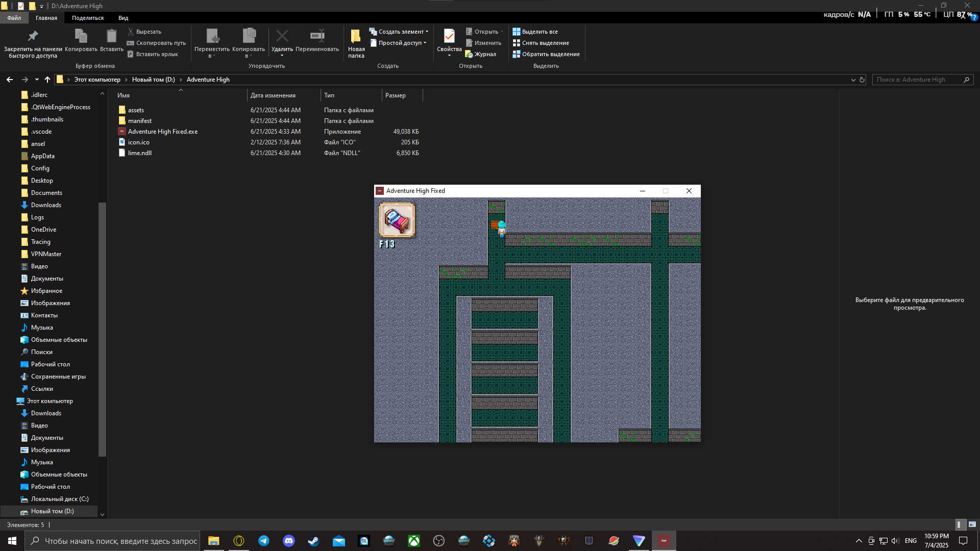This screenshot has width=980, height=551.
Task: Click the Copy icon in the ribbon
Action: (81, 36)
